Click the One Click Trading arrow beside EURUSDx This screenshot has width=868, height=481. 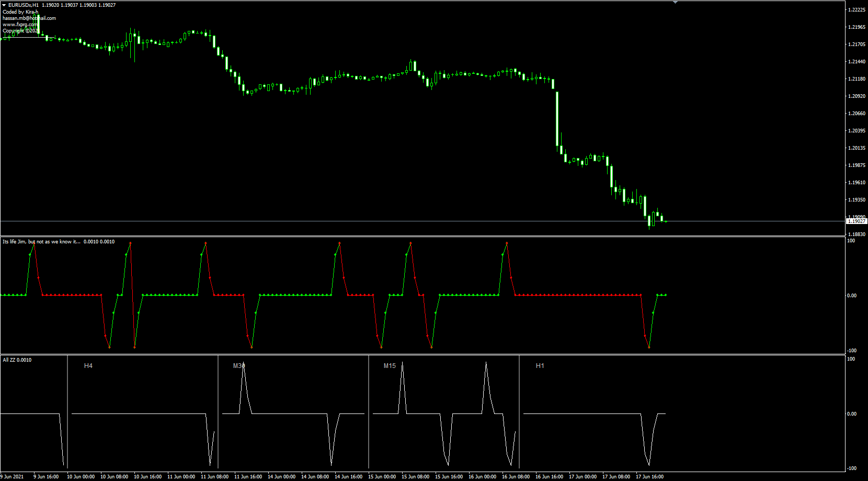pos(4,5)
